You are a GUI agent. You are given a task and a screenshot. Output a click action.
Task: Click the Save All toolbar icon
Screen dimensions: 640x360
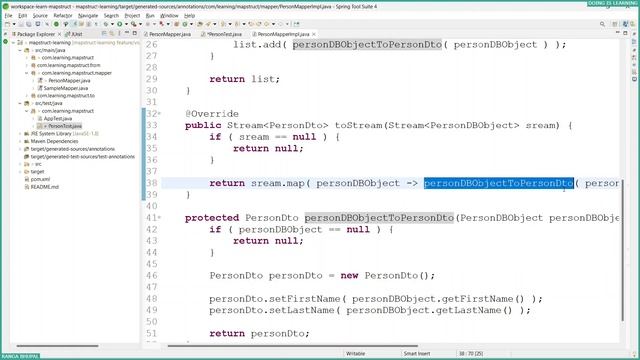click(29, 24)
